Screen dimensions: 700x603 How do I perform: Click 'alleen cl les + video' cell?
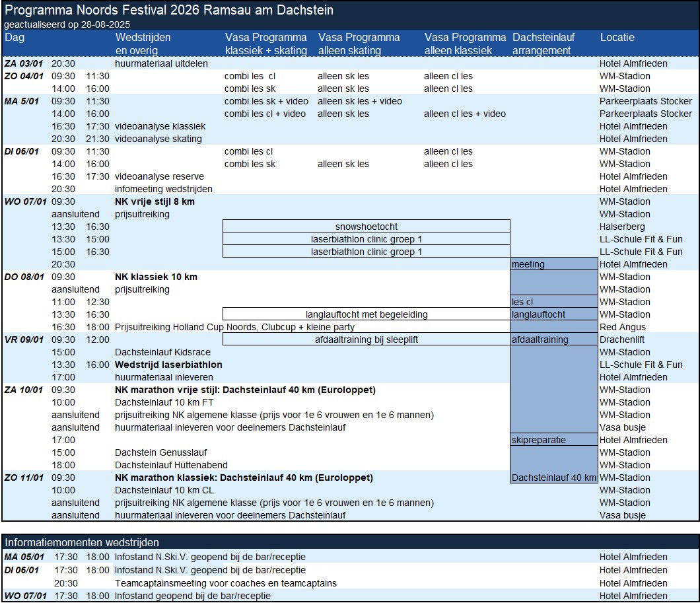[x=465, y=114]
